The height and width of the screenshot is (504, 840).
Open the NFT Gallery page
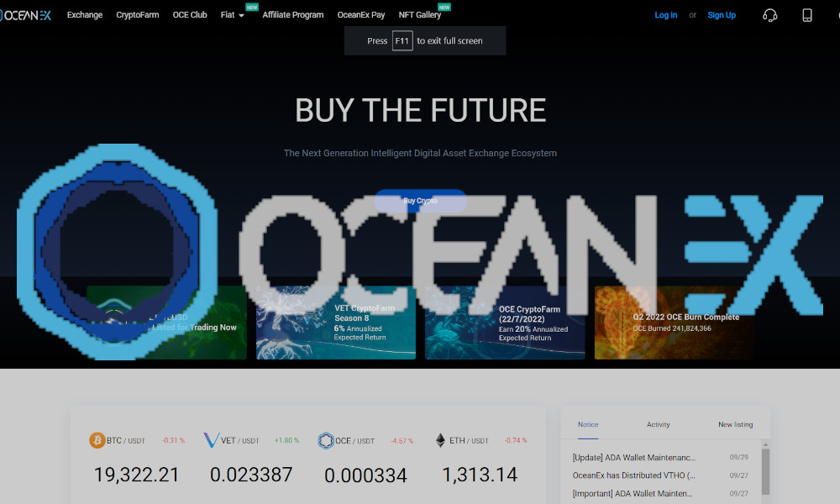419,15
